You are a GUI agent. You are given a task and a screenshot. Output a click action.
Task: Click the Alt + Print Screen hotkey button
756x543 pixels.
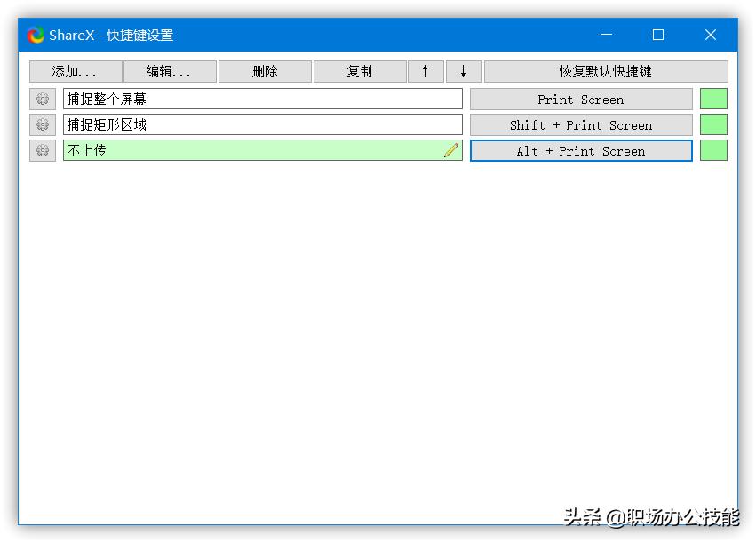[x=581, y=151]
